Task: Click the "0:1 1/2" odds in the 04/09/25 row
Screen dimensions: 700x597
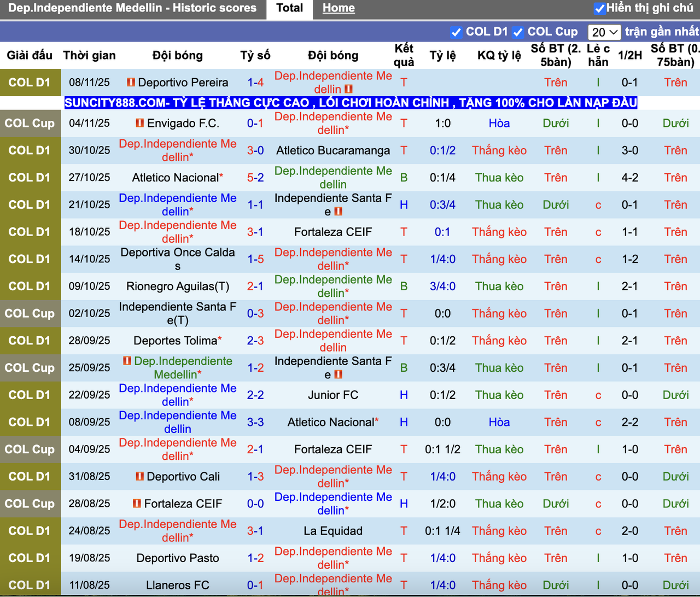Action: (x=442, y=449)
